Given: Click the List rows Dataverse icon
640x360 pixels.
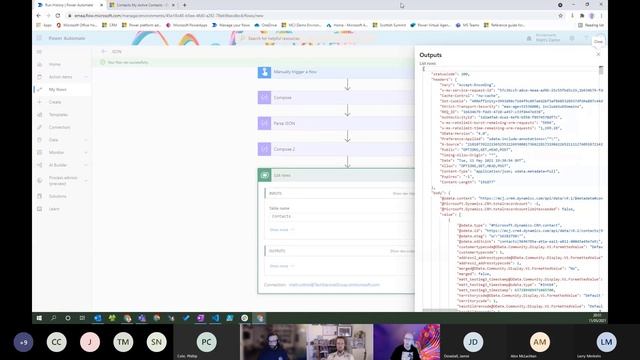Looking at the screenshot, I should (264, 175).
